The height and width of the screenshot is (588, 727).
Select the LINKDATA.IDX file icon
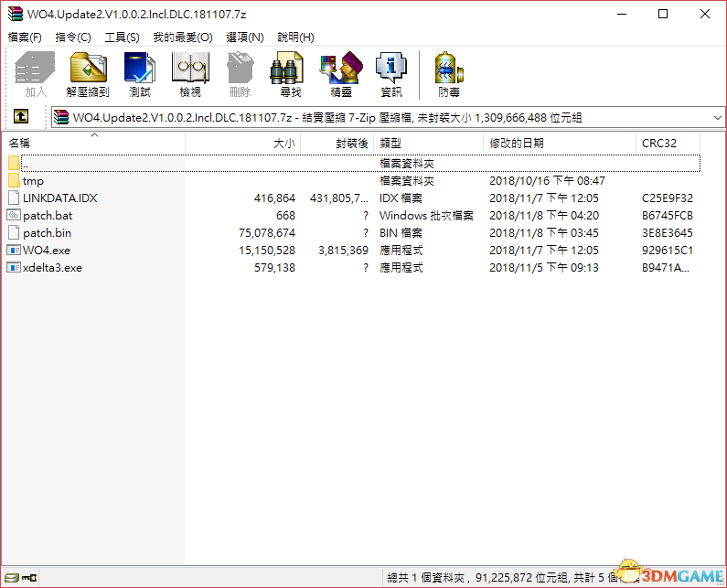coord(14,198)
